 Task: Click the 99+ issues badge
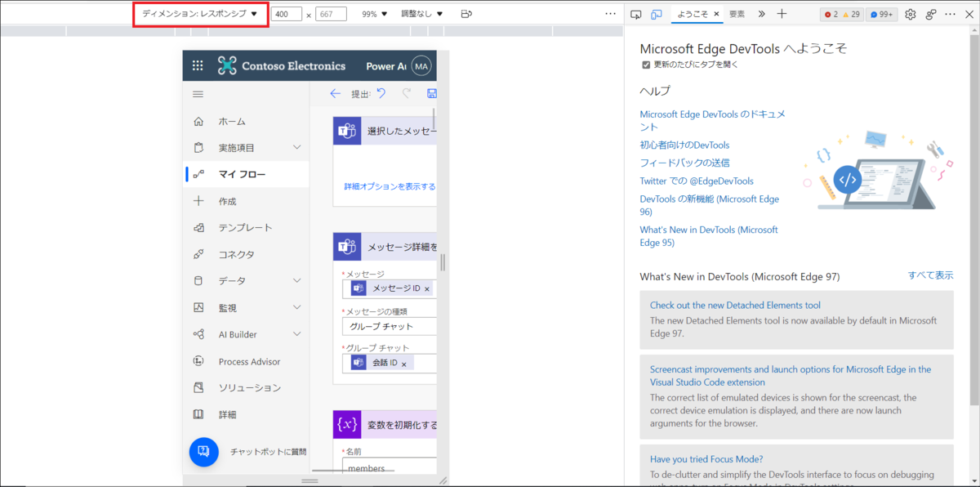click(882, 14)
